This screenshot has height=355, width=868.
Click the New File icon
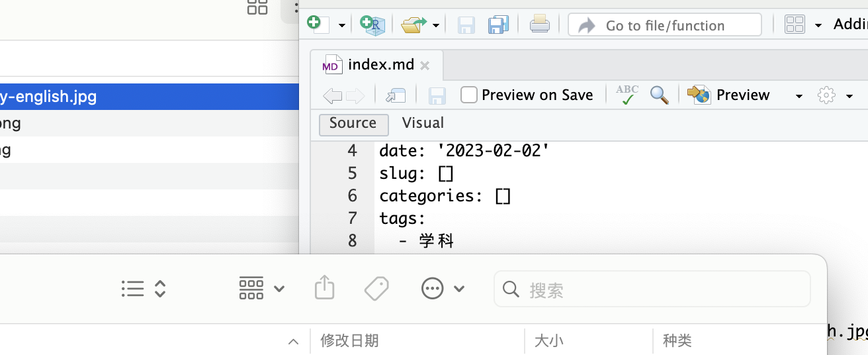click(314, 25)
